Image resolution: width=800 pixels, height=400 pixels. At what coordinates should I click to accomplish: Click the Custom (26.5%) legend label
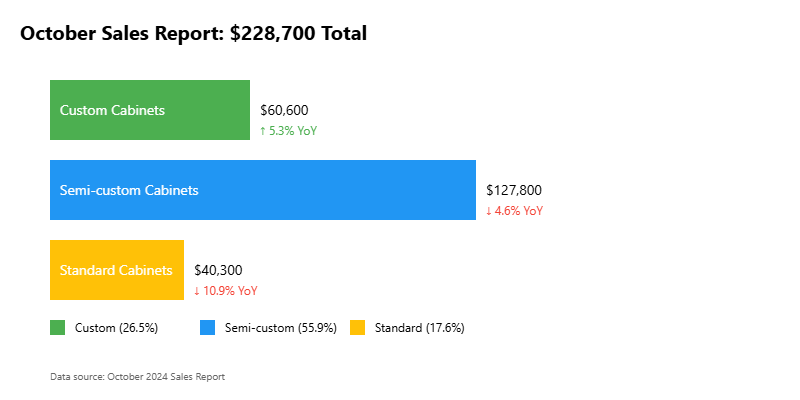tap(116, 327)
